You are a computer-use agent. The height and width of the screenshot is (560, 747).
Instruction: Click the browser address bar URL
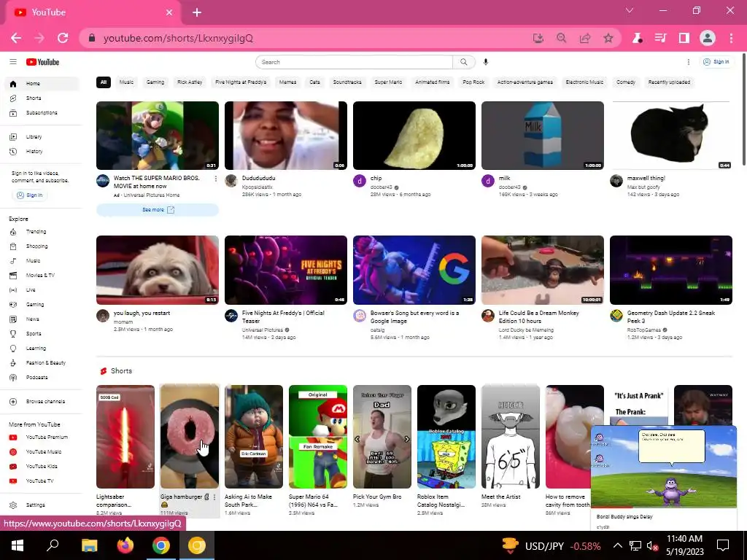tap(178, 38)
